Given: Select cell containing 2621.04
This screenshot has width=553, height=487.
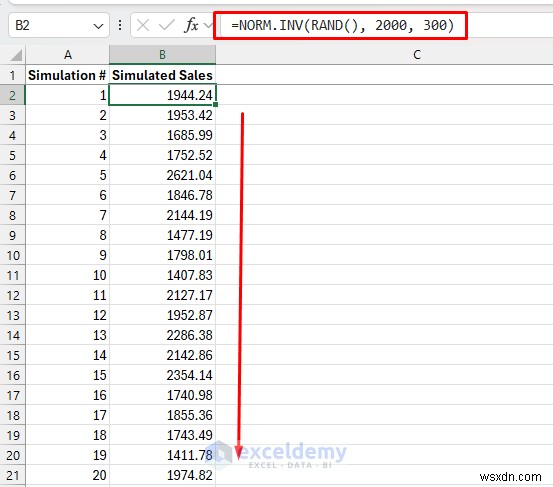Looking at the screenshot, I should tap(162, 175).
